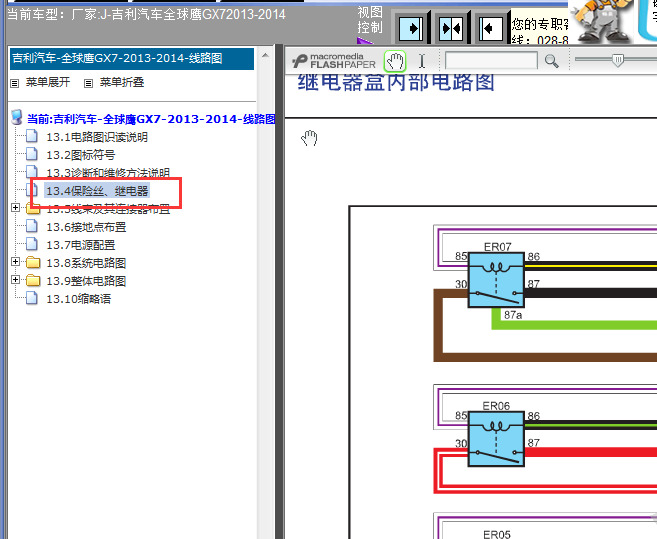This screenshot has width=657, height=539.
Task: Click the Macromedia FlashPaper logo
Action: tap(334, 61)
